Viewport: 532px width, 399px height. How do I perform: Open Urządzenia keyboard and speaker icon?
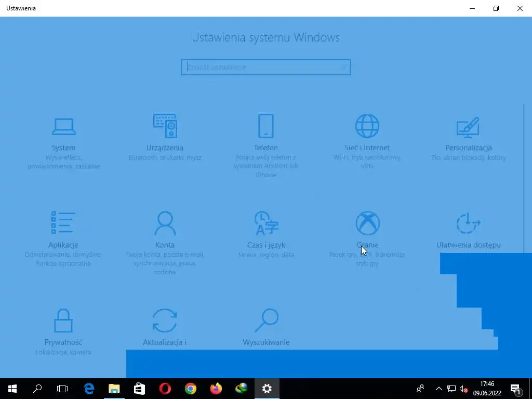click(x=165, y=126)
